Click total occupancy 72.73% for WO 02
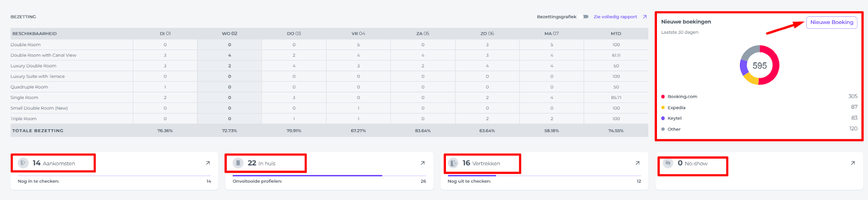Viewport: 868px width, 200px height. point(229,130)
